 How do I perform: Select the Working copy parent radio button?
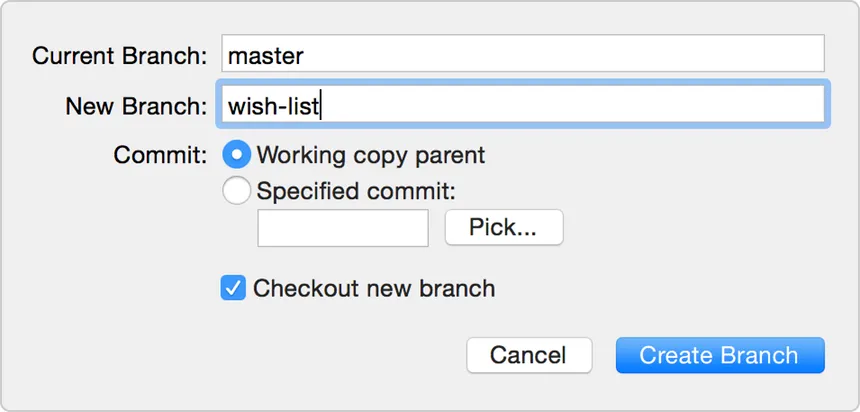pyautogui.click(x=237, y=155)
